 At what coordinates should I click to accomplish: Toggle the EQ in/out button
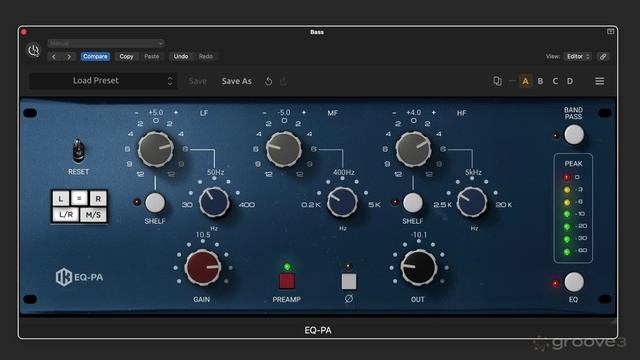click(574, 282)
